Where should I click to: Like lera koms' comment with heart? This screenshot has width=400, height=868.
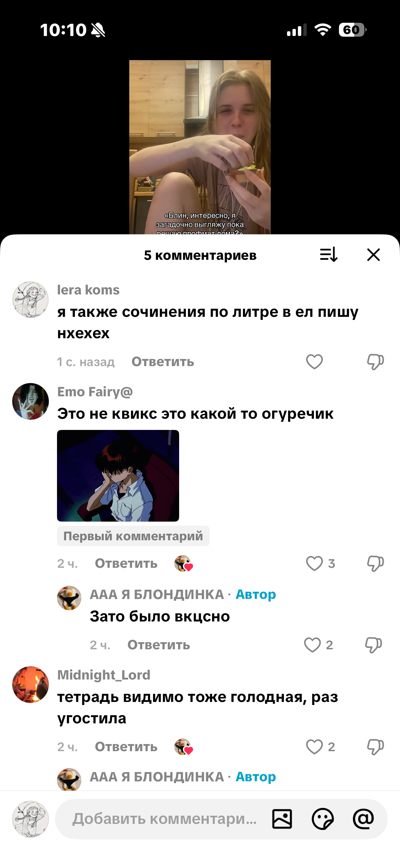point(314,362)
